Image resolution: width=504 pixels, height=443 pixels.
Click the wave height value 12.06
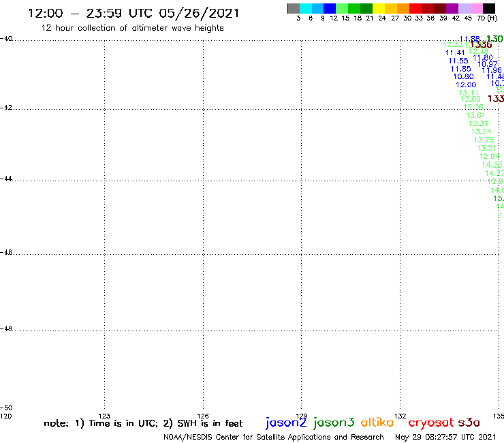point(473,107)
